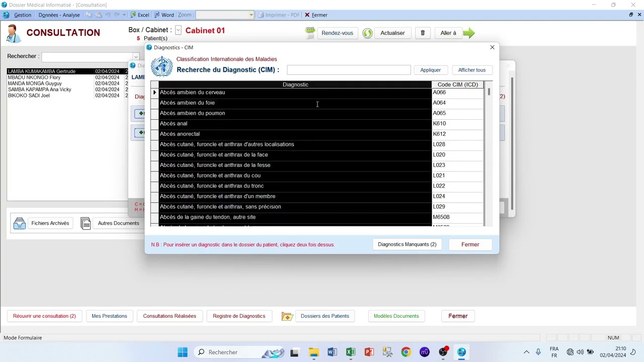Open PowerPoint from the taskbar
This screenshot has height=362, width=644.
pyautogui.click(x=369, y=352)
